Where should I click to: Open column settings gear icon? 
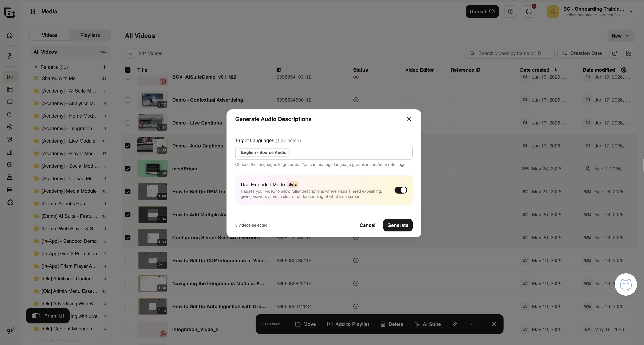(x=624, y=70)
